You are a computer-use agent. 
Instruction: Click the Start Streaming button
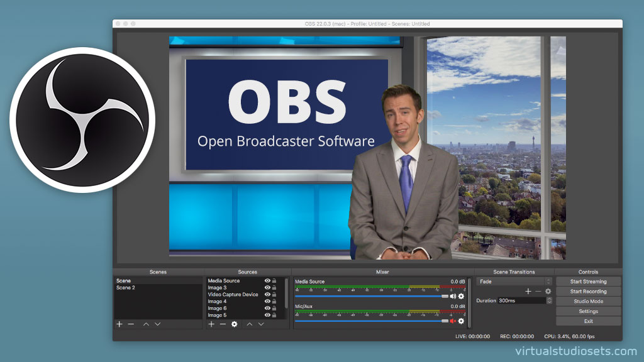[x=588, y=282]
